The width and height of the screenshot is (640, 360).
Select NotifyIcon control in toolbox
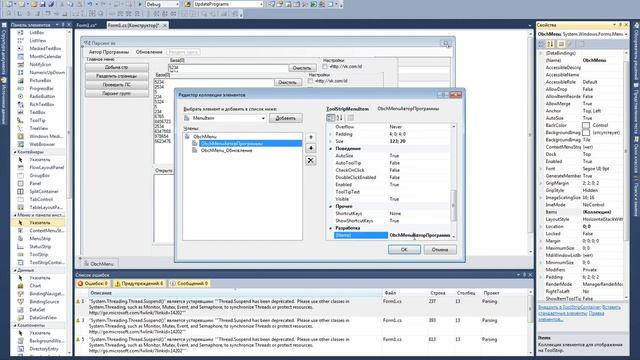(40, 64)
